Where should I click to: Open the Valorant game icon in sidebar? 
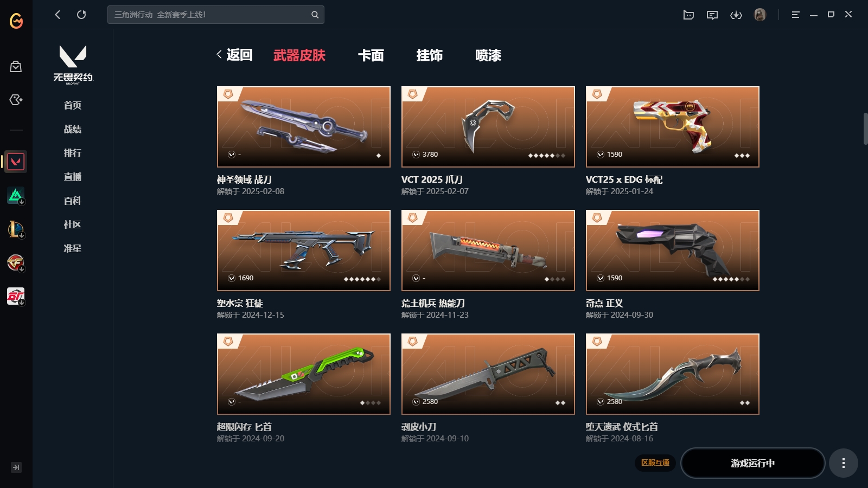click(x=16, y=162)
